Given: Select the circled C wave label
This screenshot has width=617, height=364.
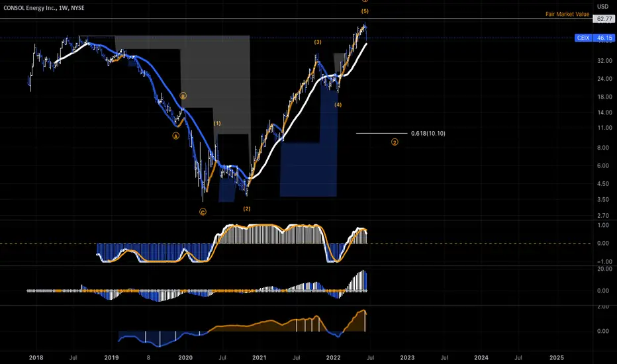Looking at the screenshot, I should [x=203, y=212].
